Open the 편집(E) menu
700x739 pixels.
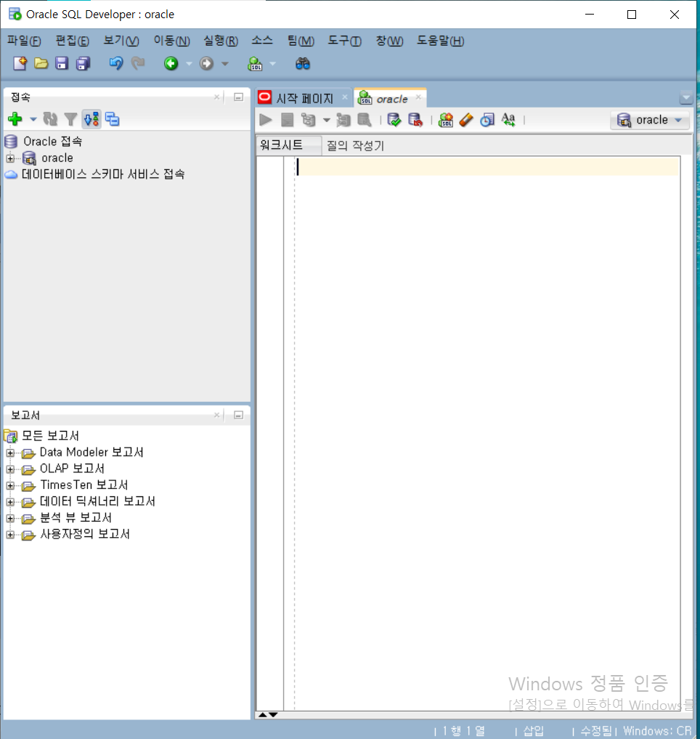point(72,41)
